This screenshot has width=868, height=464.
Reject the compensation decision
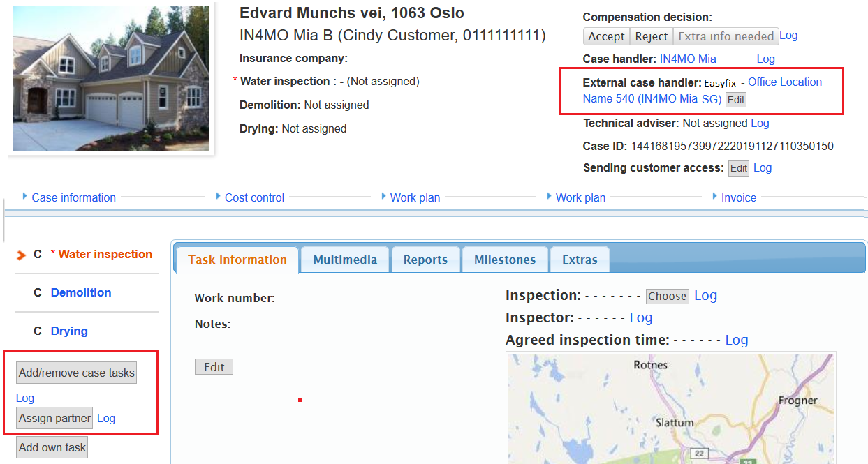pyautogui.click(x=652, y=36)
